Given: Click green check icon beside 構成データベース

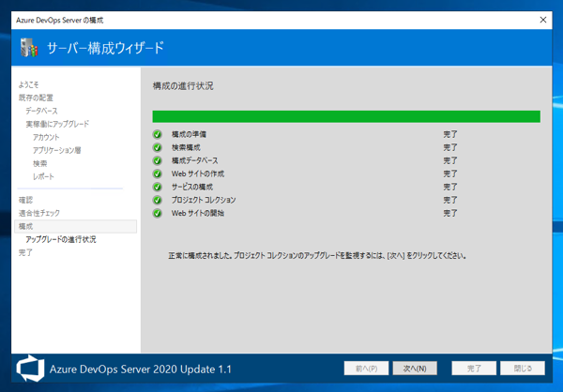Looking at the screenshot, I should tap(158, 160).
